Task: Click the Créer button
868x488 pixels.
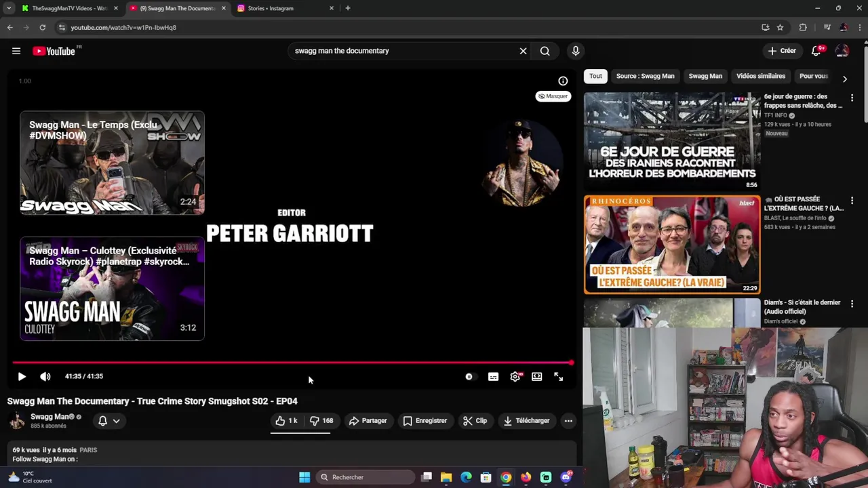Action: [782, 51]
